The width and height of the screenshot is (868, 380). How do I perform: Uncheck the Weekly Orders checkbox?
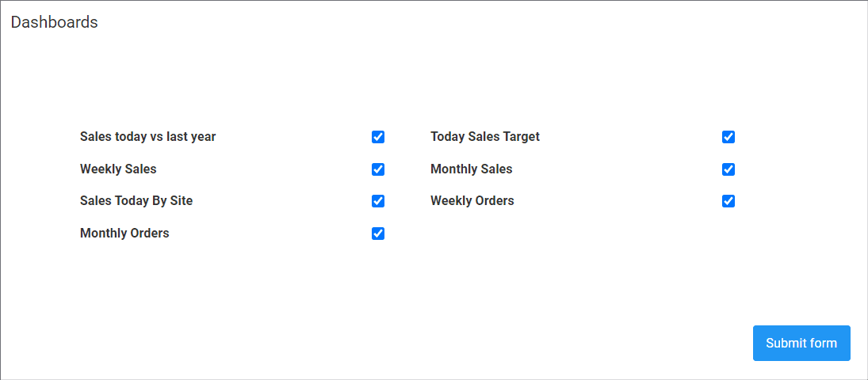click(x=728, y=201)
